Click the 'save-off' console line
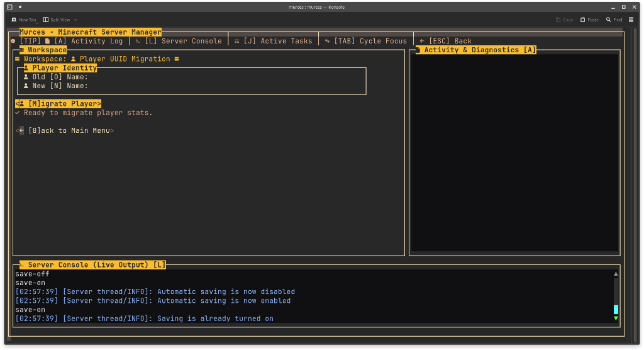The width and height of the screenshot is (644, 350). (x=33, y=274)
